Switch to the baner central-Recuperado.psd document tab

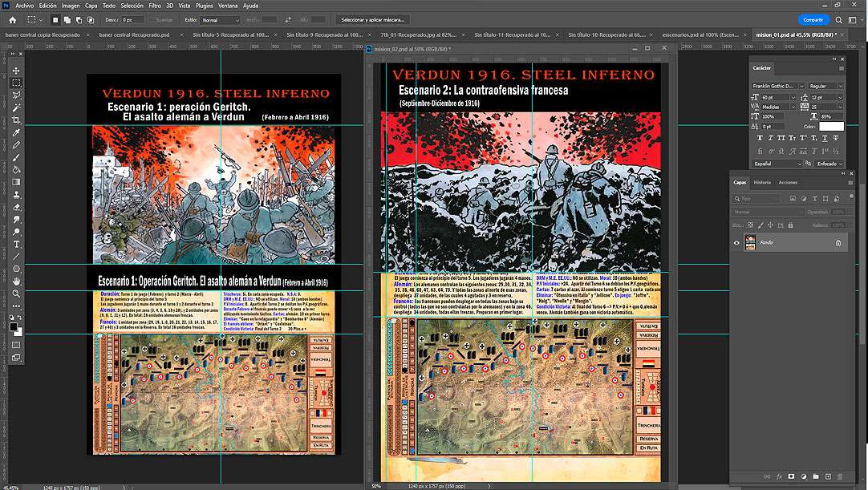134,34
